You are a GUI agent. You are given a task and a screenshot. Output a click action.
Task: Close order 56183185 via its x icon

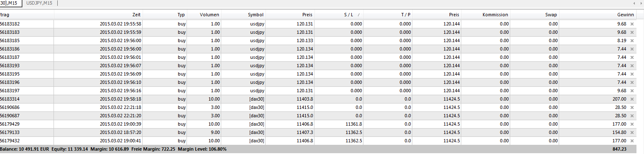point(632,40)
